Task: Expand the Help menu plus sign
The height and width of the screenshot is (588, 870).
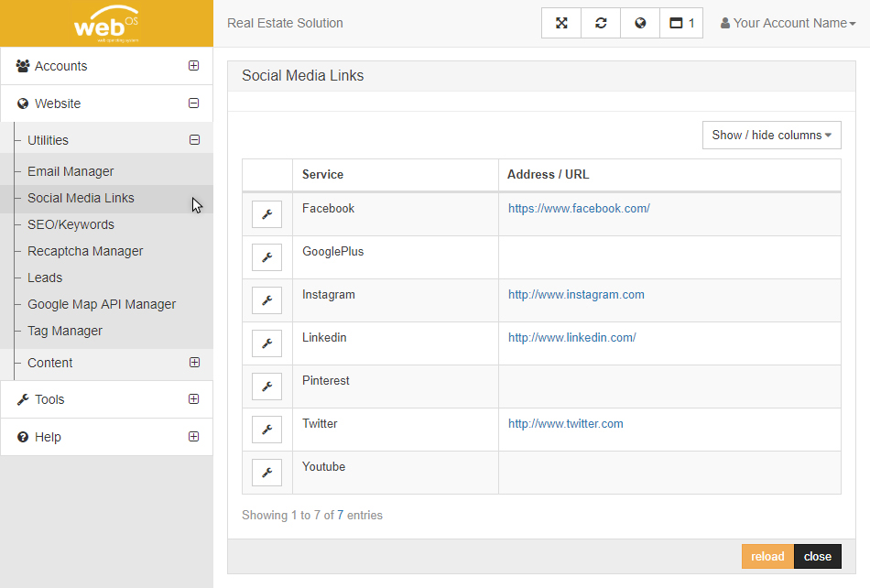Action: 193,437
